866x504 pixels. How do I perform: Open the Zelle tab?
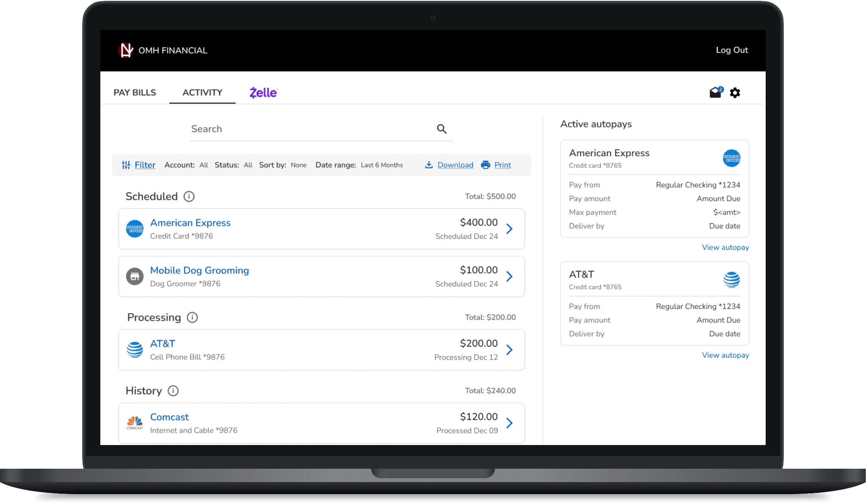point(264,93)
